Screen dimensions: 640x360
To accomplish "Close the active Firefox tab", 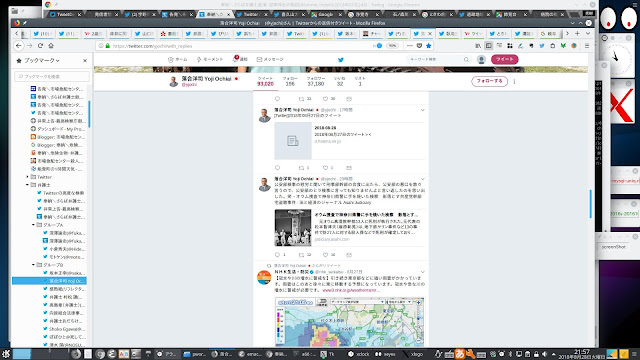I will point(430,34).
